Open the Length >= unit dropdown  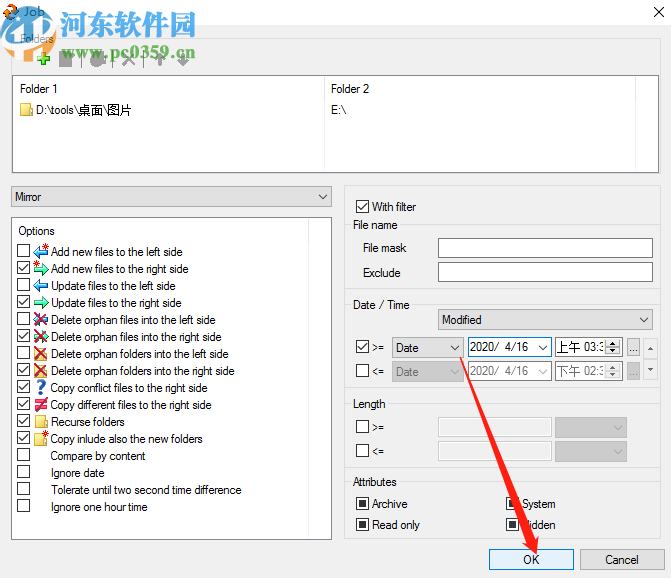591,427
